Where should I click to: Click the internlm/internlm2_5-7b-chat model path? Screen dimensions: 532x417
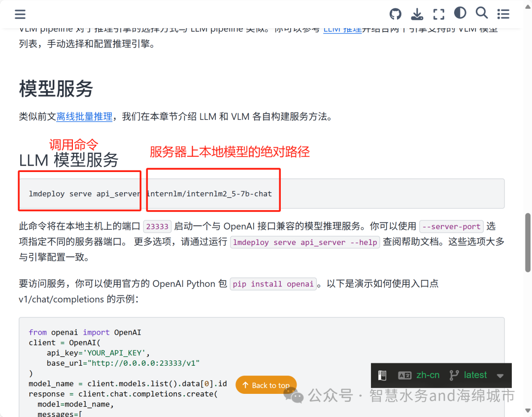click(x=209, y=194)
